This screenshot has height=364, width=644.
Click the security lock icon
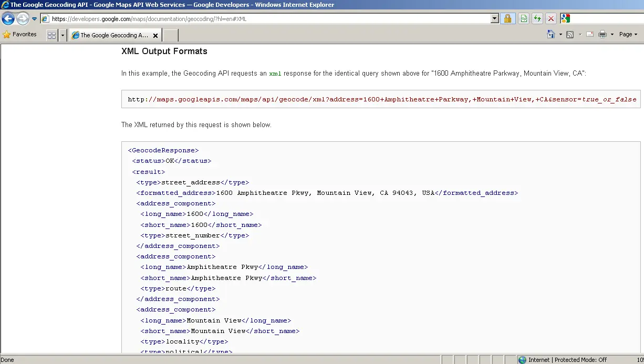click(507, 19)
